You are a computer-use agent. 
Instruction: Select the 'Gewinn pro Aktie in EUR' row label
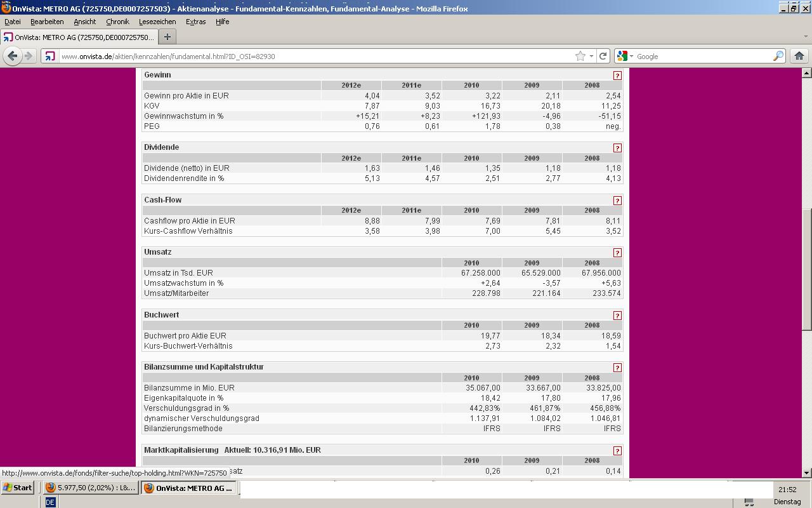click(187, 96)
